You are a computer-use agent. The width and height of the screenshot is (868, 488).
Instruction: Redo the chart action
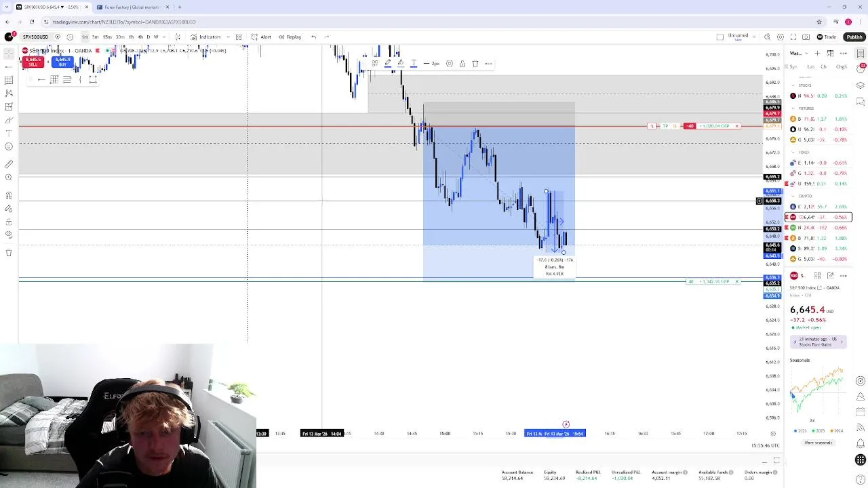[327, 37]
